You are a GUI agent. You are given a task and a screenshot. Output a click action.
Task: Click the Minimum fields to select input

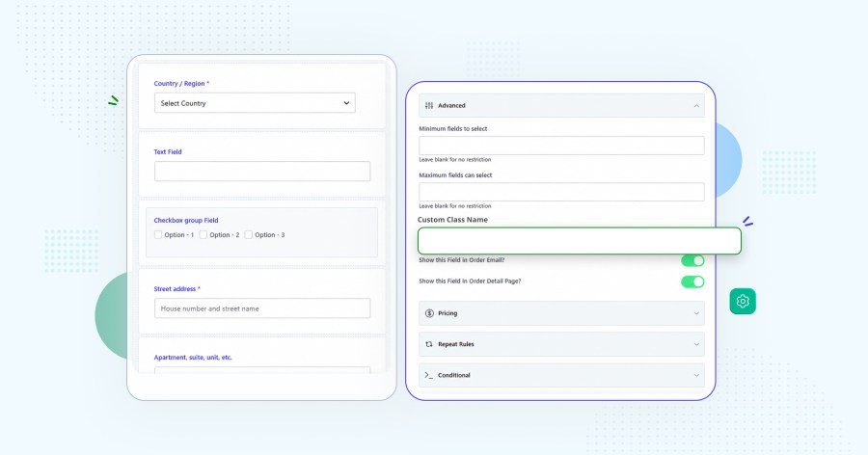coord(561,146)
